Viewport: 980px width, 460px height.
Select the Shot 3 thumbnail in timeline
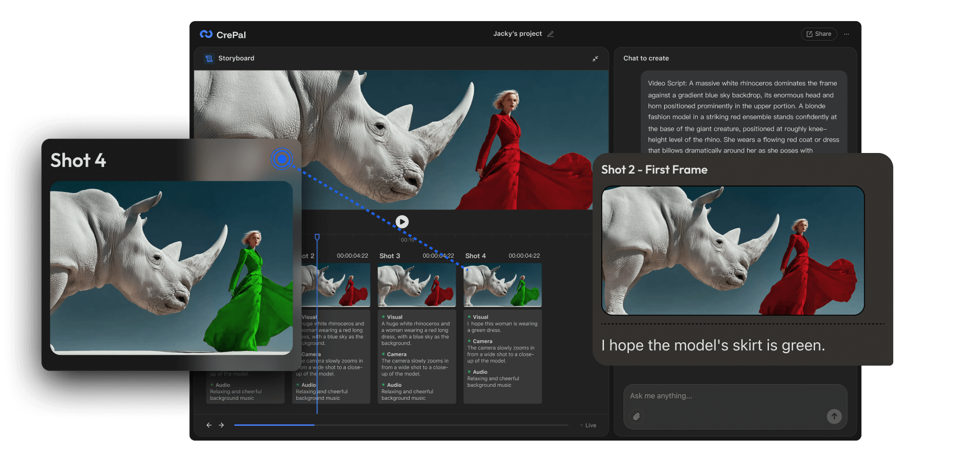click(416, 285)
